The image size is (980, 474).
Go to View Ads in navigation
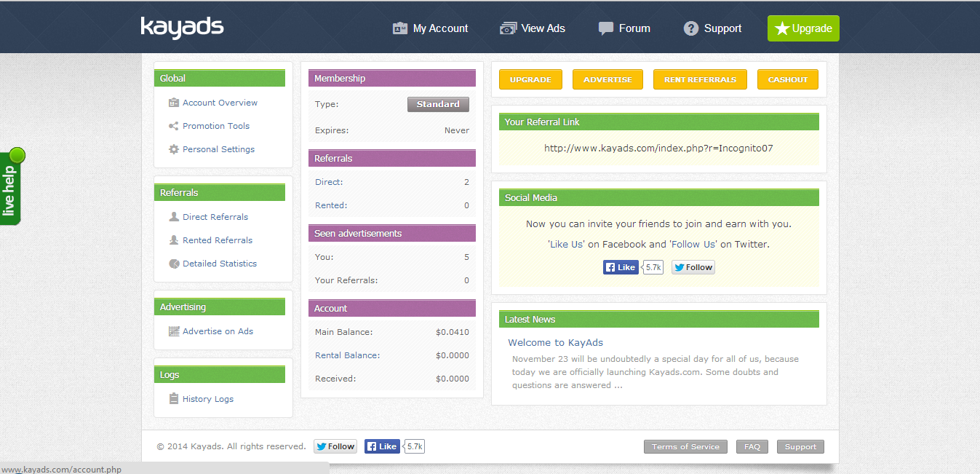533,28
